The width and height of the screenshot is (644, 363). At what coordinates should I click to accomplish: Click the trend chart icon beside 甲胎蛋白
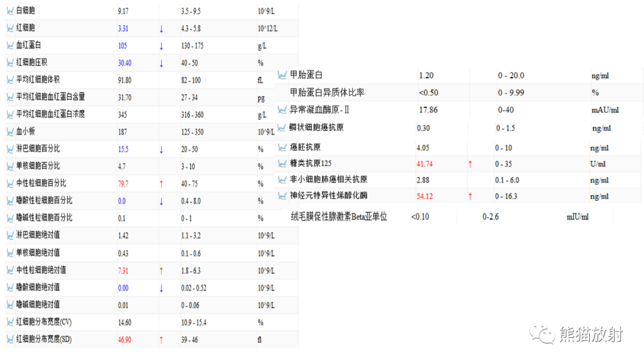coord(282,75)
